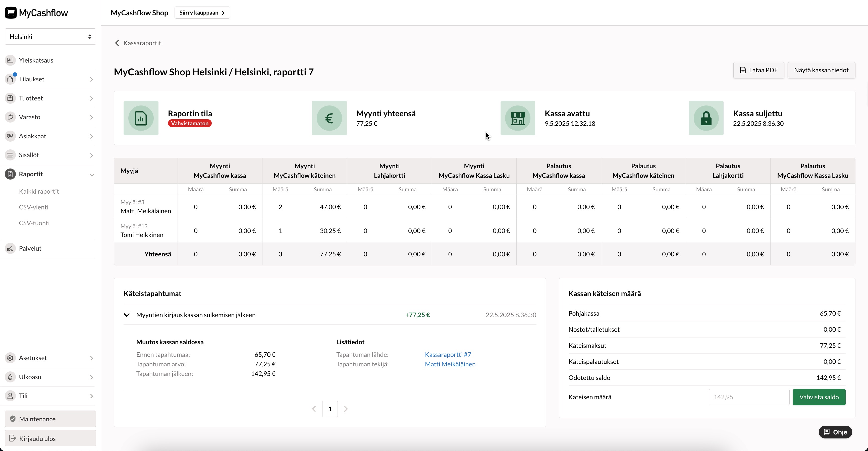Open the Yleiskatsaus chart icon
The width and height of the screenshot is (868, 451).
(x=11, y=60)
